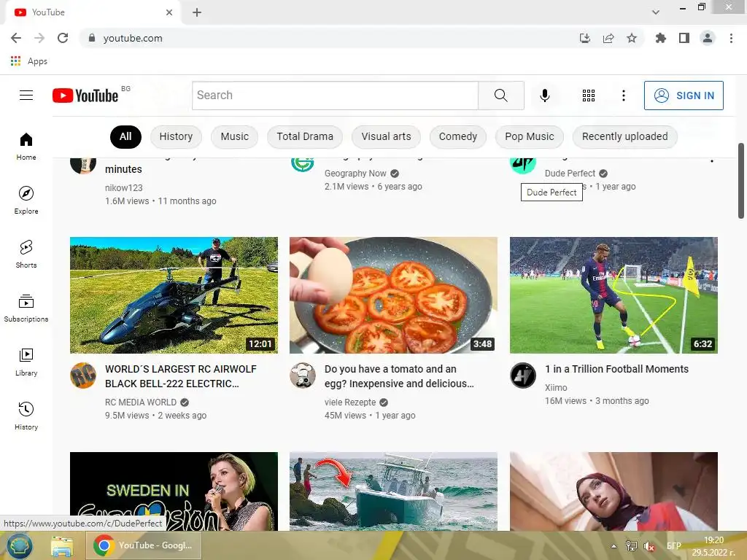Open the tomato and egg thumbnail
Viewport: 747px width, 560px height.
pyautogui.click(x=393, y=295)
